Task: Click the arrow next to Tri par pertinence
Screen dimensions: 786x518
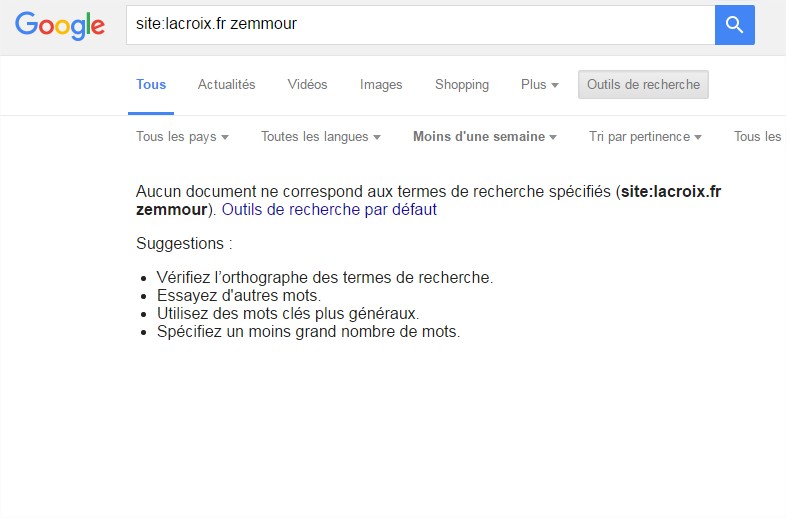Action: 698,137
